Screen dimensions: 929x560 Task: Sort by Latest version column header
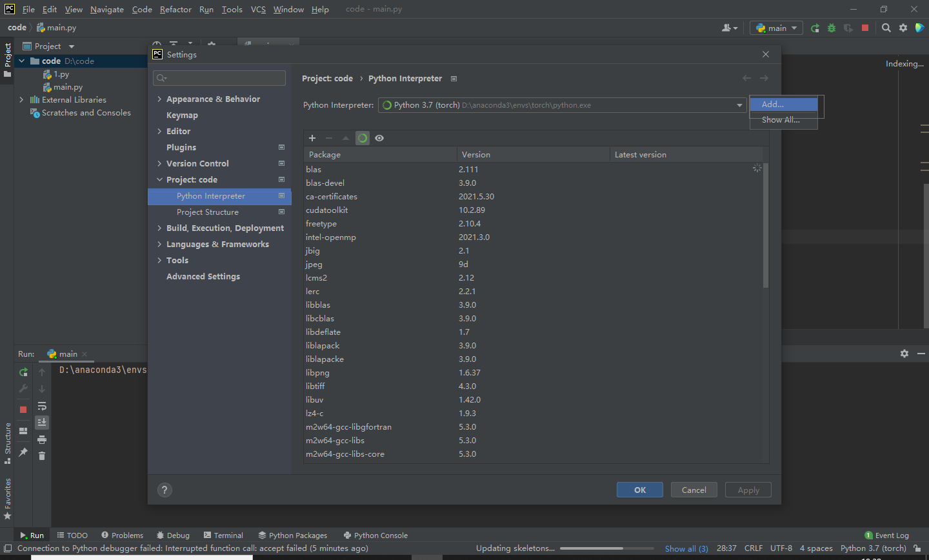pos(686,155)
